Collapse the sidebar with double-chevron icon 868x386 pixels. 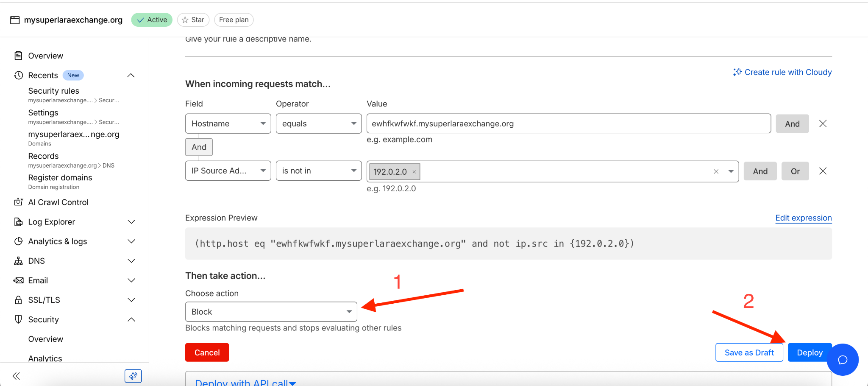point(16,376)
